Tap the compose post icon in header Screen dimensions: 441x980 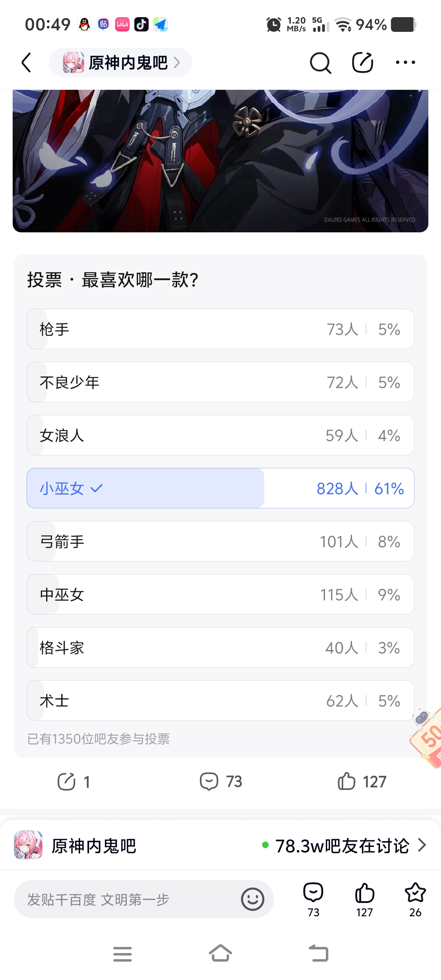coord(363,62)
